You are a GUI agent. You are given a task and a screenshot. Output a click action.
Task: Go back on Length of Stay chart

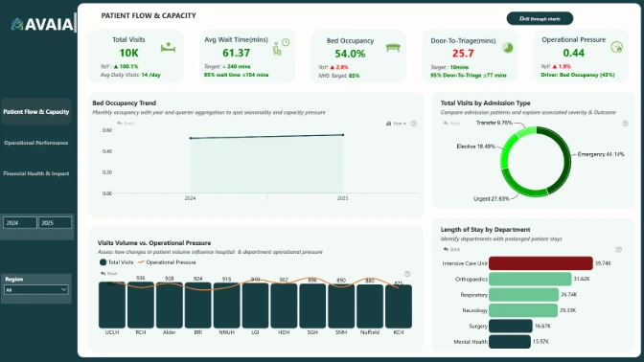click(x=451, y=249)
